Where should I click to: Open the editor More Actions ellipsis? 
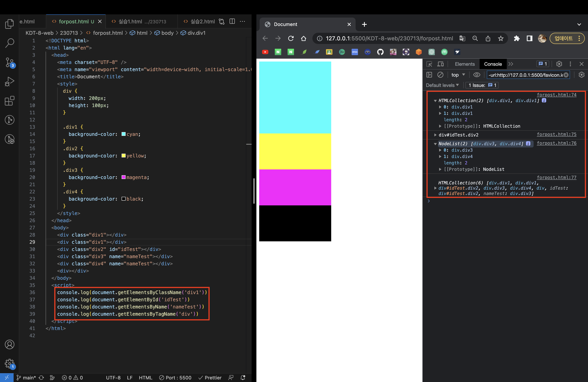point(242,21)
